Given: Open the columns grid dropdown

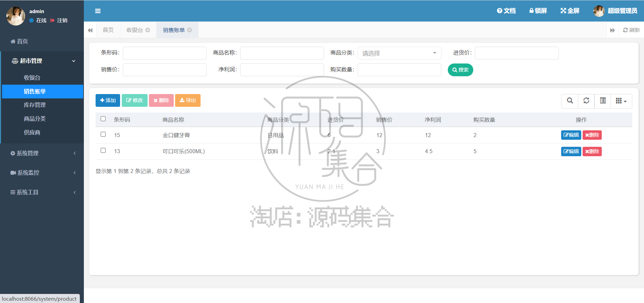Looking at the screenshot, I should coord(622,101).
